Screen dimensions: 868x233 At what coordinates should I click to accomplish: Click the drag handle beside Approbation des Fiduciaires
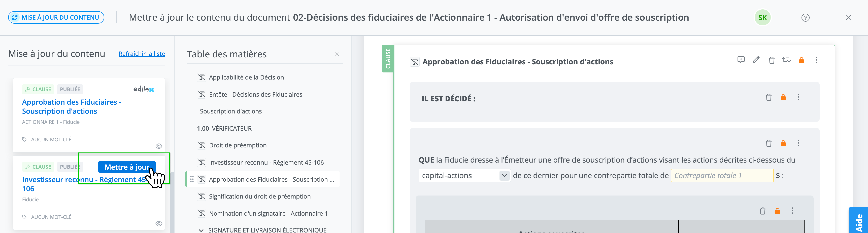[x=192, y=179]
